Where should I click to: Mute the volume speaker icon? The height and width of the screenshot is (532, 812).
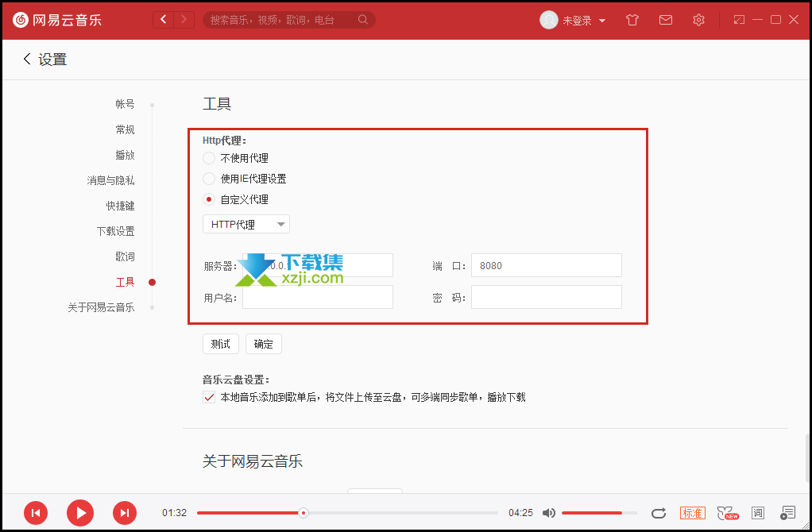click(x=548, y=513)
